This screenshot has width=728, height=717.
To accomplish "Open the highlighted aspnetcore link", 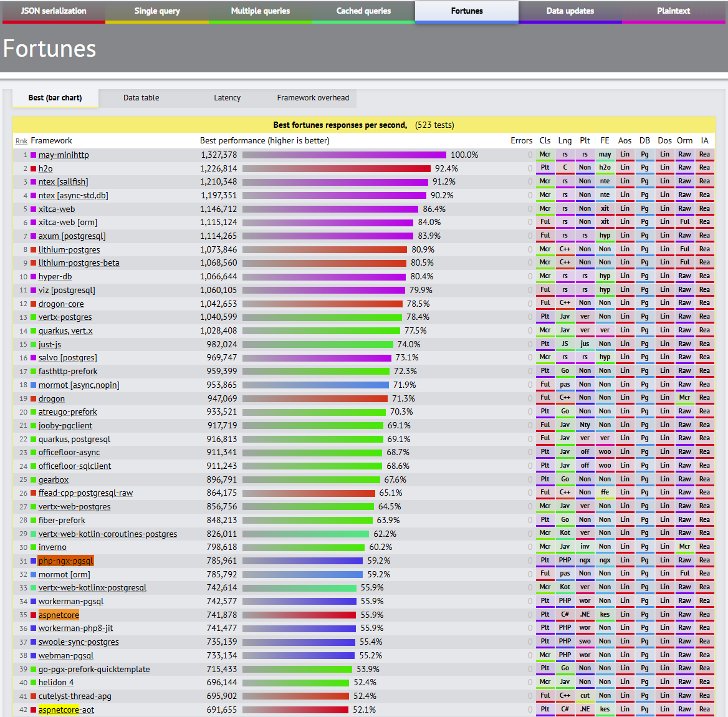I will (59, 615).
